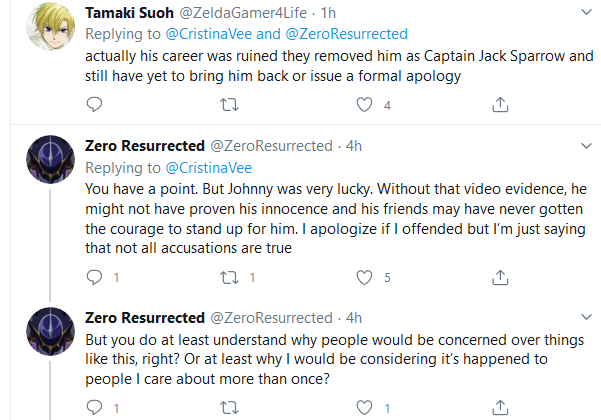The image size is (601, 420).
Task: Retweet the 'concerned over things like this' tweet
Action: pyautogui.click(x=229, y=408)
